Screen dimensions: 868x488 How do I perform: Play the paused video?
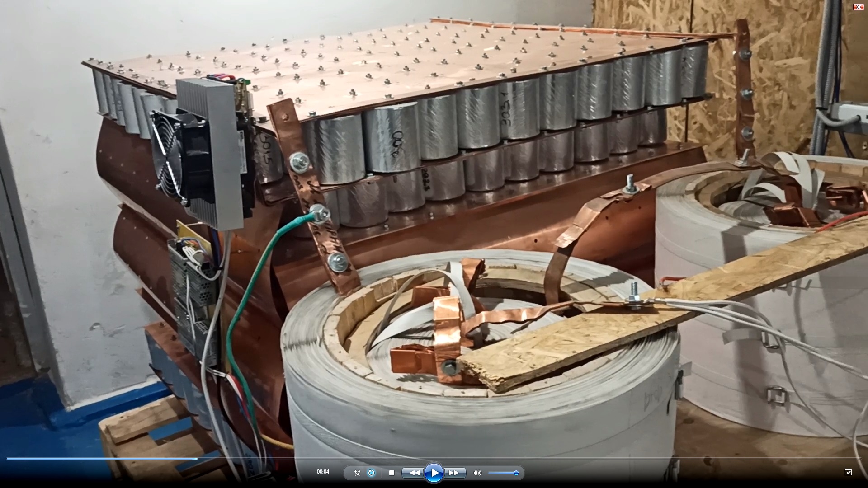point(434,473)
